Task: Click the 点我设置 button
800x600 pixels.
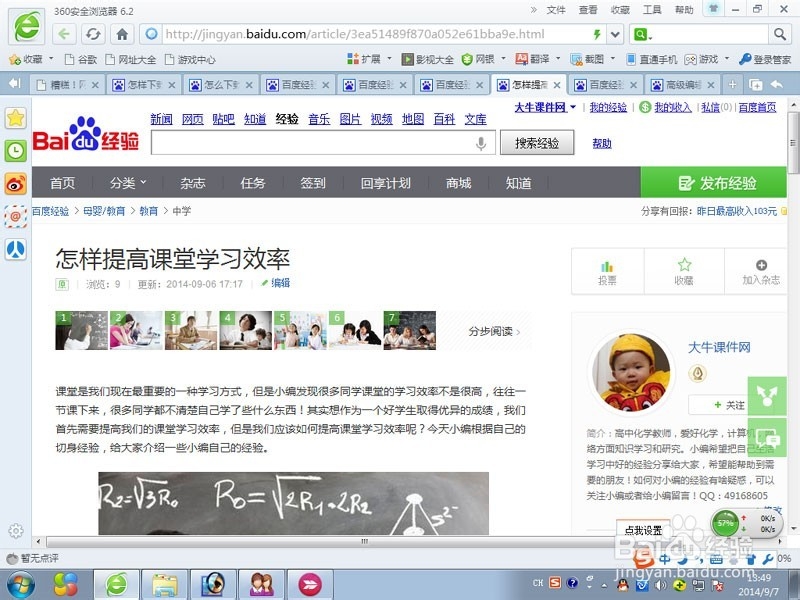Action: click(x=643, y=529)
